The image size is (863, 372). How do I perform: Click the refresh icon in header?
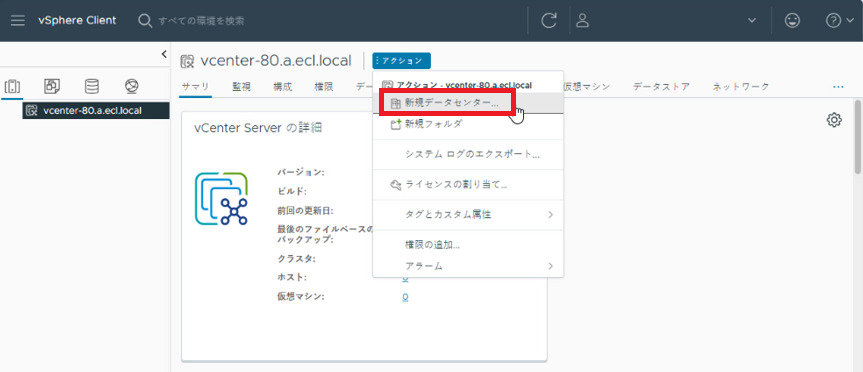[549, 20]
